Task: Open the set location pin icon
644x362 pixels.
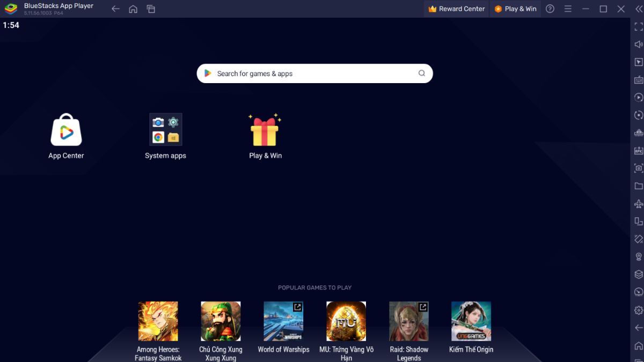Action: (639, 257)
